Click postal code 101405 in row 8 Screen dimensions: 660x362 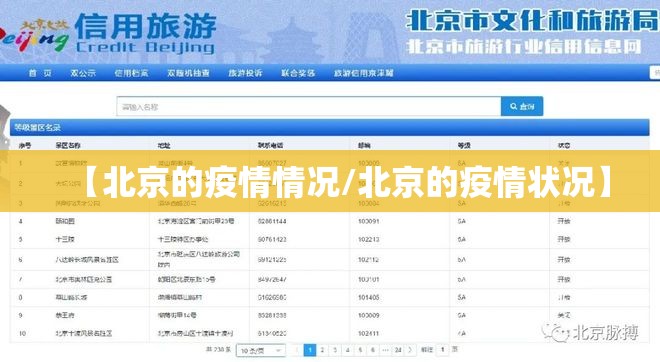click(369, 297)
